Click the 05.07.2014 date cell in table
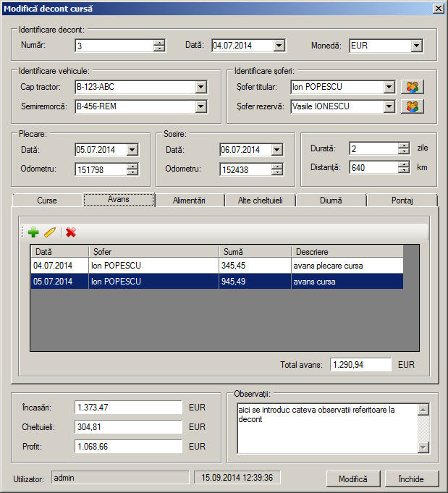 pyautogui.click(x=59, y=282)
